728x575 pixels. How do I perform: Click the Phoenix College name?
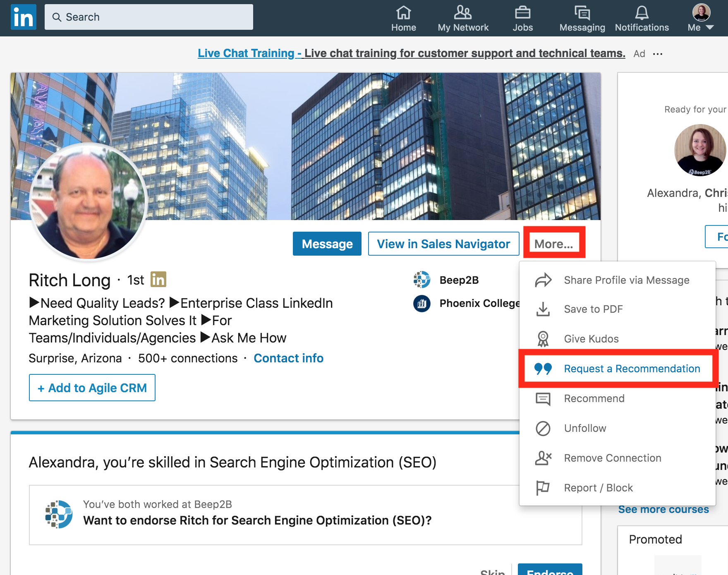(x=480, y=303)
